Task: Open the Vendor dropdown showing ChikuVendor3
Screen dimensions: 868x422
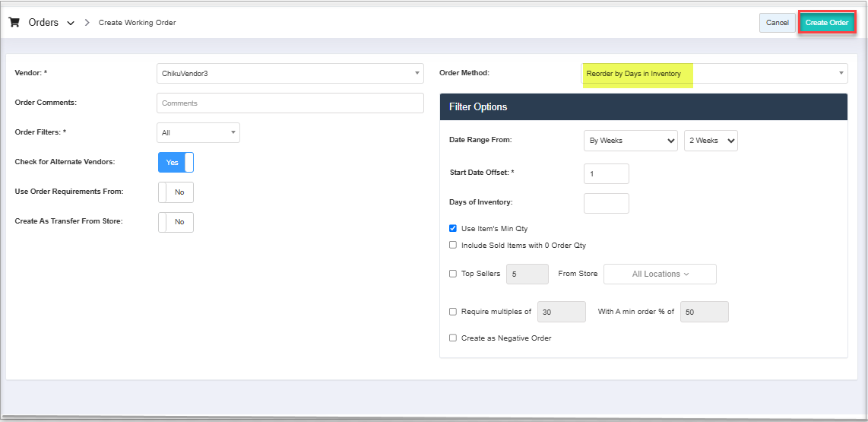Action: (290, 73)
